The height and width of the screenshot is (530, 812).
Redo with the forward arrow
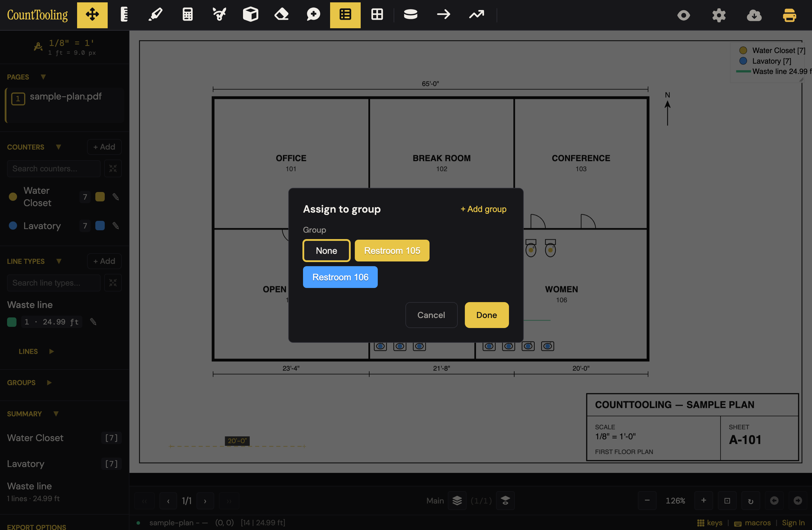click(x=797, y=501)
